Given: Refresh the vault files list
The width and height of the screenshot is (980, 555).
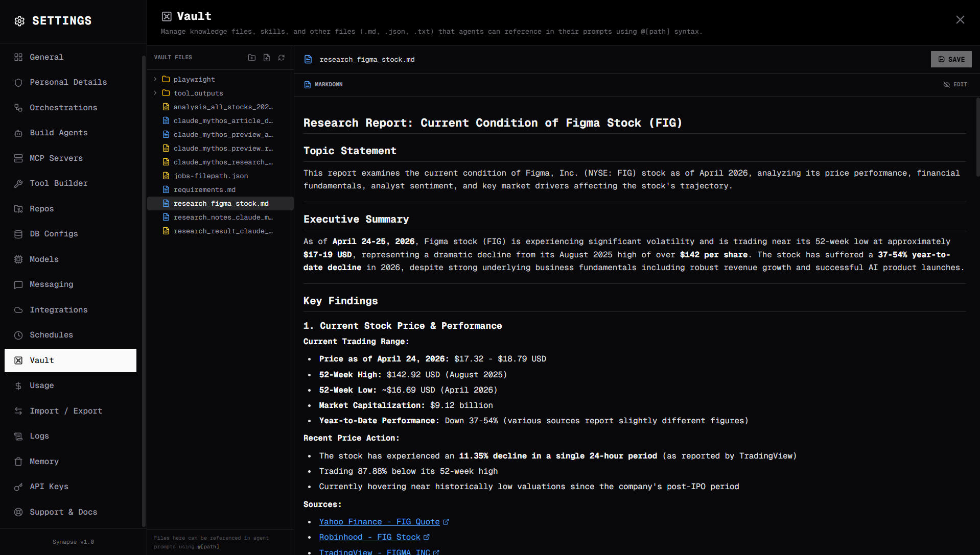Looking at the screenshot, I should click(x=282, y=58).
